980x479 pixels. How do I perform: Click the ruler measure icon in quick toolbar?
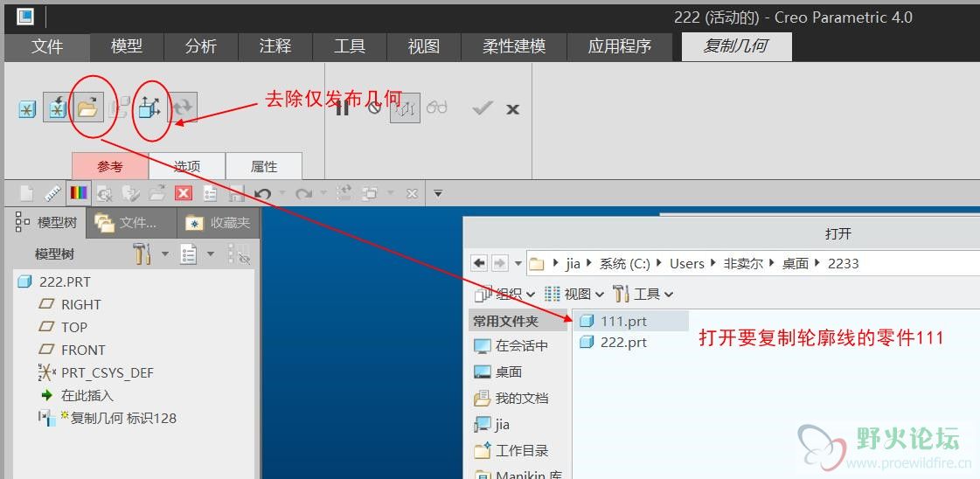pos(52,193)
